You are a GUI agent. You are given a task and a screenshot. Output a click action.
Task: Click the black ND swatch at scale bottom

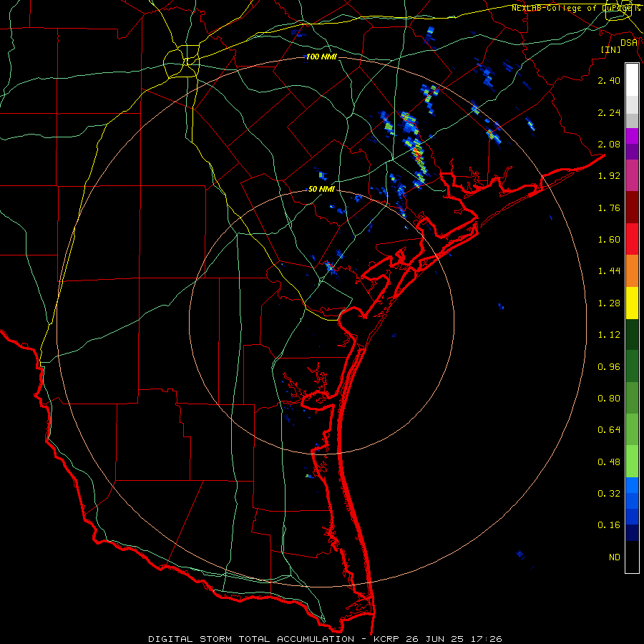click(x=632, y=557)
